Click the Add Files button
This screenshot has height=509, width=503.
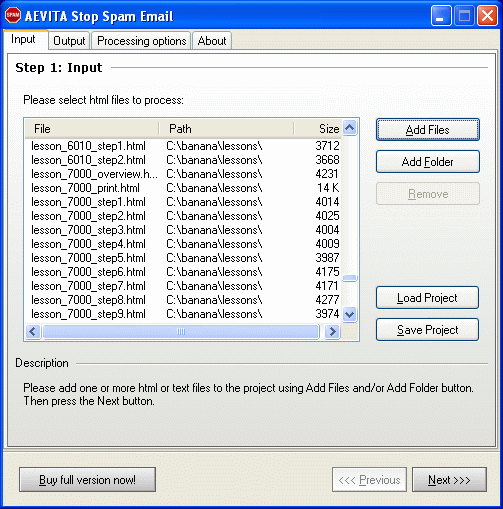[428, 130]
